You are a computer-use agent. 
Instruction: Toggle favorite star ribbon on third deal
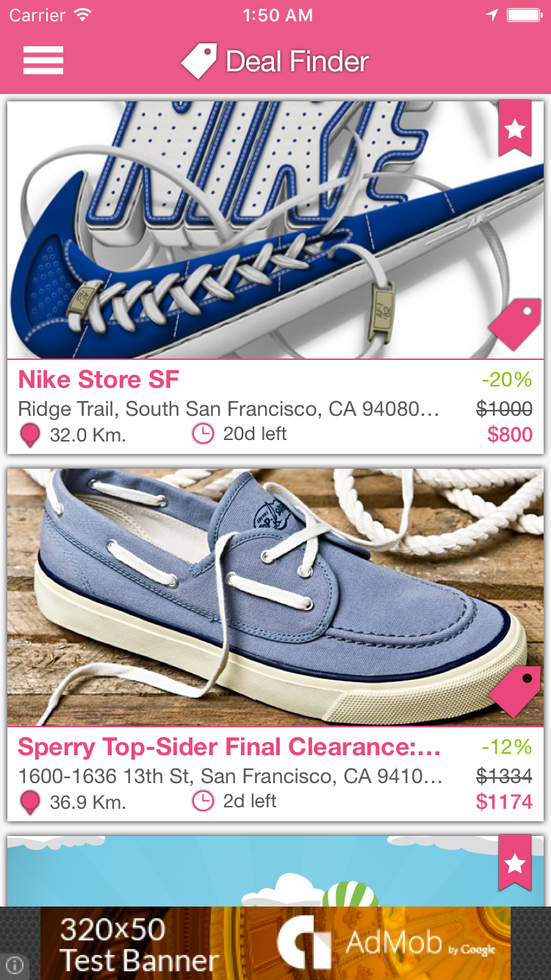(x=515, y=862)
